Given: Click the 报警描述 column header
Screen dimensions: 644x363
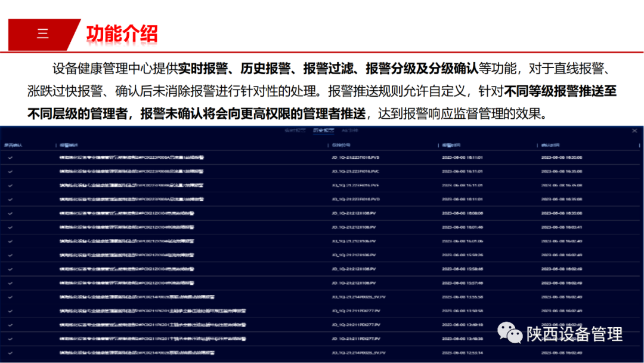Looking at the screenshot, I should 69,145.
